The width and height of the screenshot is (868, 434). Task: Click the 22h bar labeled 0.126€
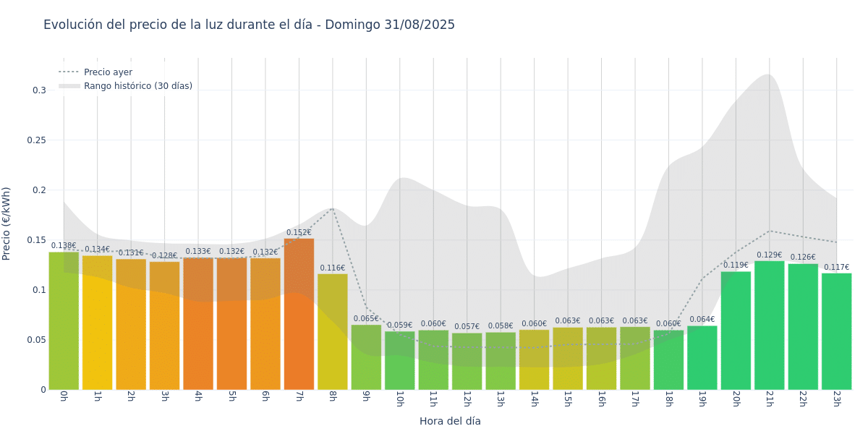pyautogui.click(x=803, y=327)
